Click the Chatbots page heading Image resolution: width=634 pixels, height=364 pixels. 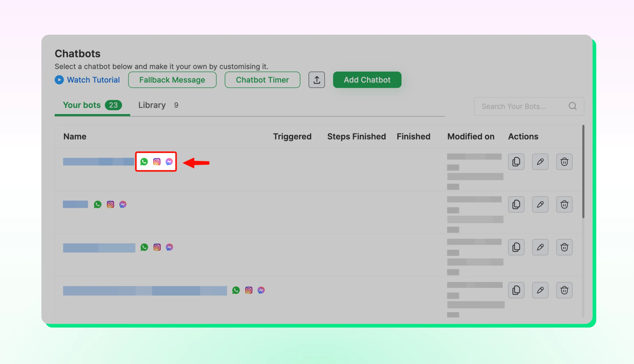click(78, 54)
